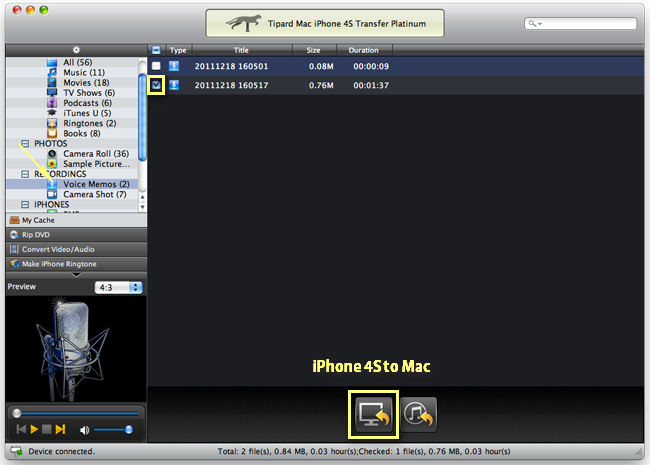
Task: Click the sidebar vertical scrollbar
Action: [x=142, y=118]
